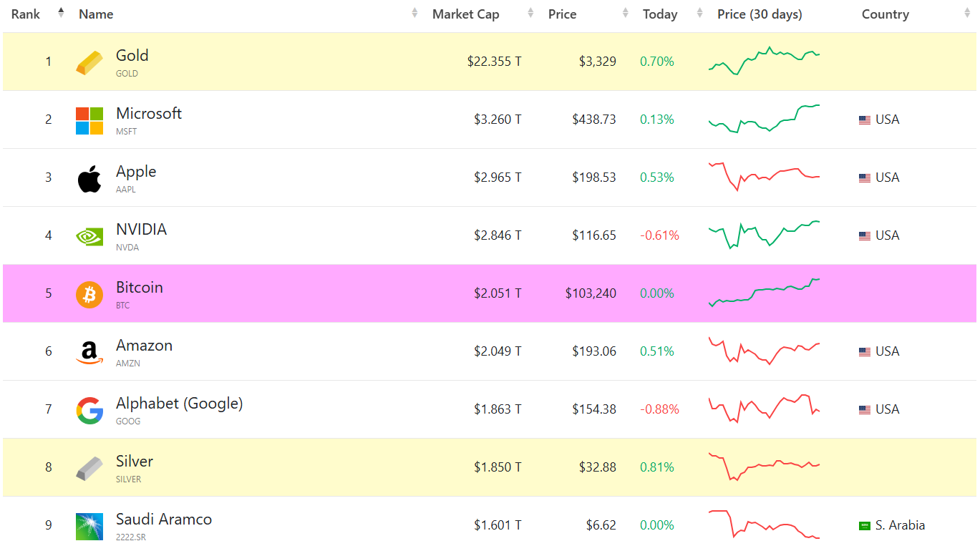Click the Bitcoin logo icon
The height and width of the screenshot is (546, 980).
click(x=89, y=294)
